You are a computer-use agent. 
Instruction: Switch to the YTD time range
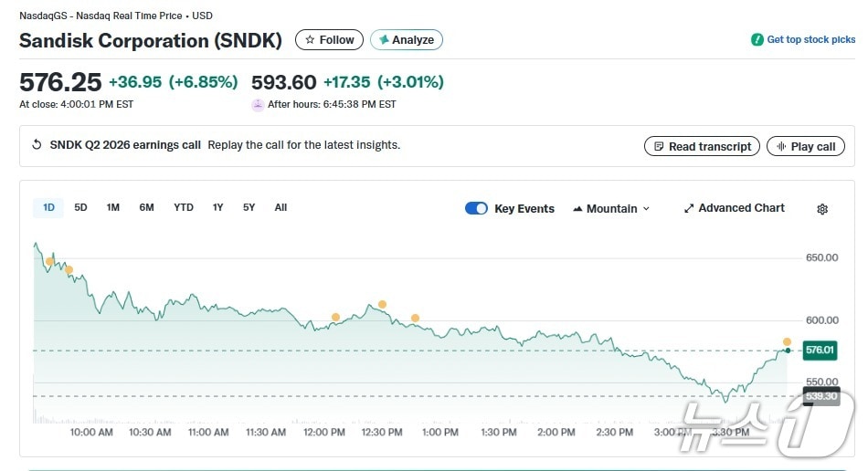pos(184,207)
